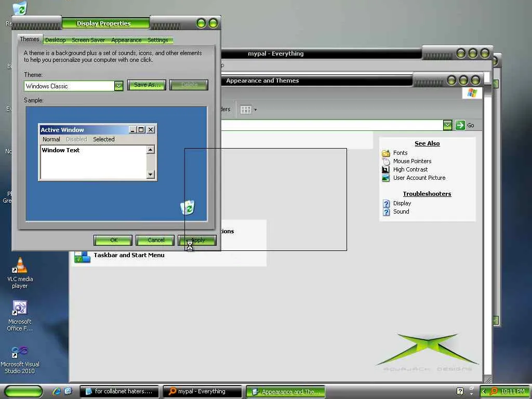
Task: Click the Appearance and Themes title bar
Action: click(316, 81)
